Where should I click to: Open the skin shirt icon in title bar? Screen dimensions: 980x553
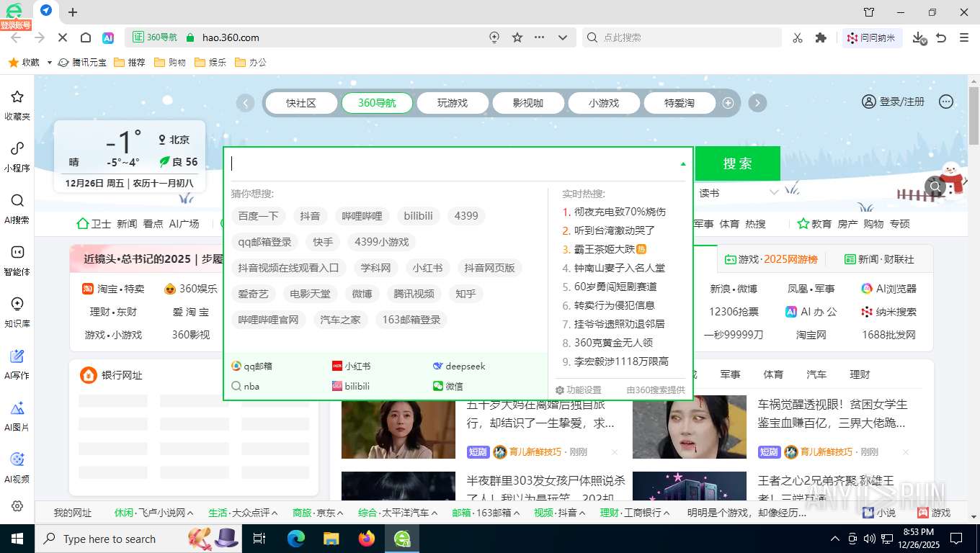pos(869,12)
